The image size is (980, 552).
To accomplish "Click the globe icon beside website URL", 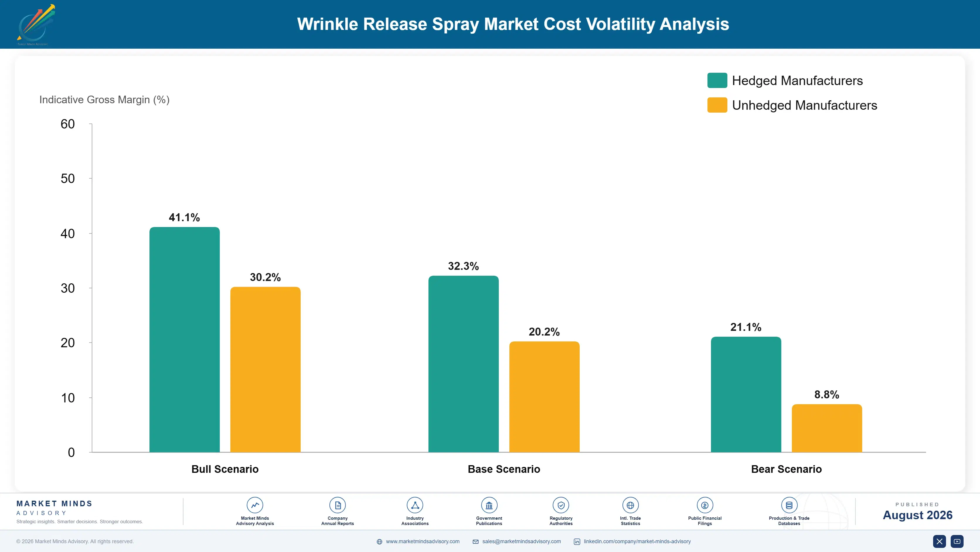I will coord(379,542).
